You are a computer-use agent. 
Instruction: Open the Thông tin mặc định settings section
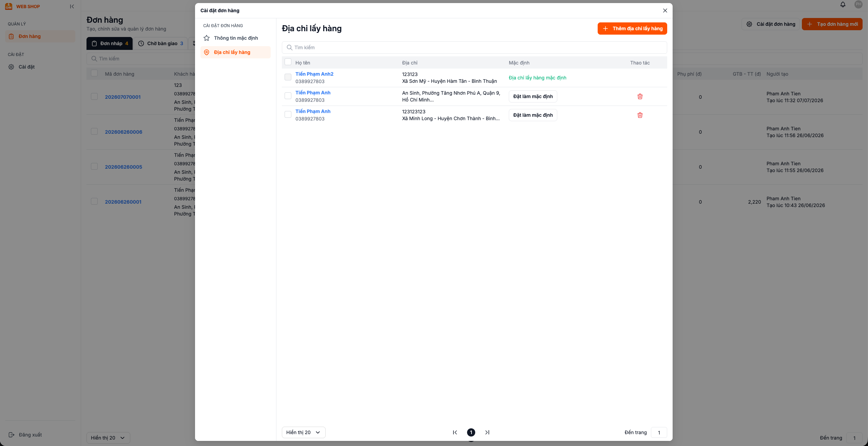235,38
